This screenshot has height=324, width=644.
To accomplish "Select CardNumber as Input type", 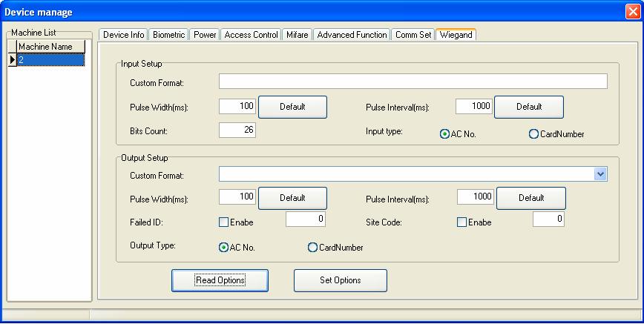I will click(533, 134).
